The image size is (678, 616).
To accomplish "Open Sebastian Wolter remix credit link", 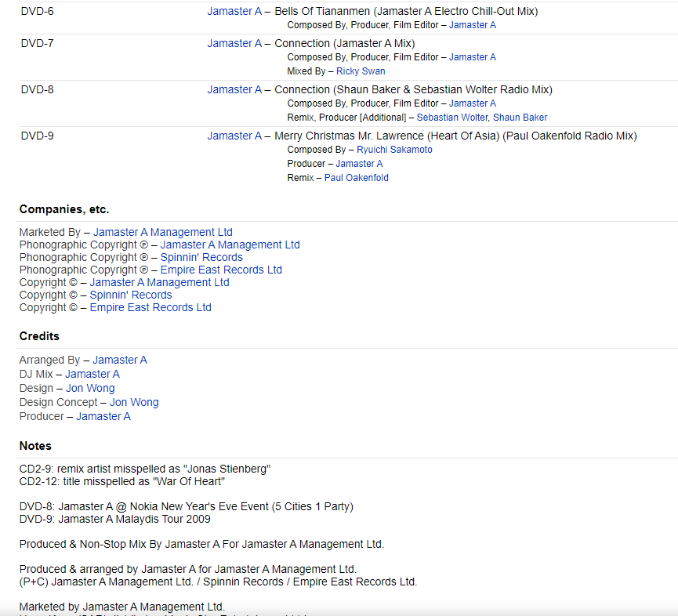I will click(452, 118).
